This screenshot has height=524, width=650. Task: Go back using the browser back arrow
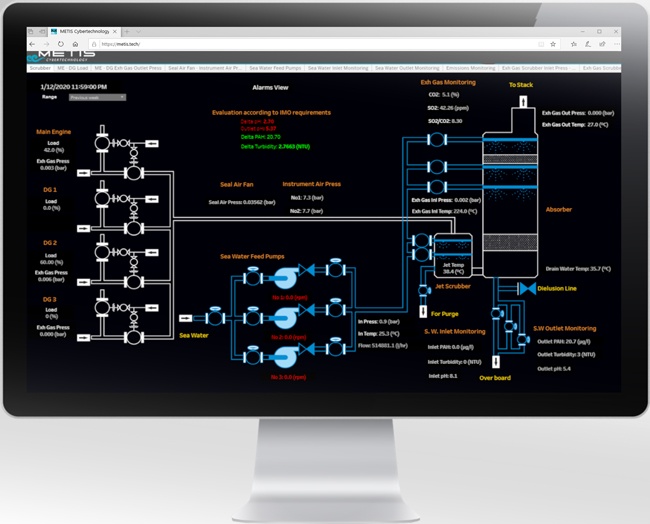coord(33,44)
